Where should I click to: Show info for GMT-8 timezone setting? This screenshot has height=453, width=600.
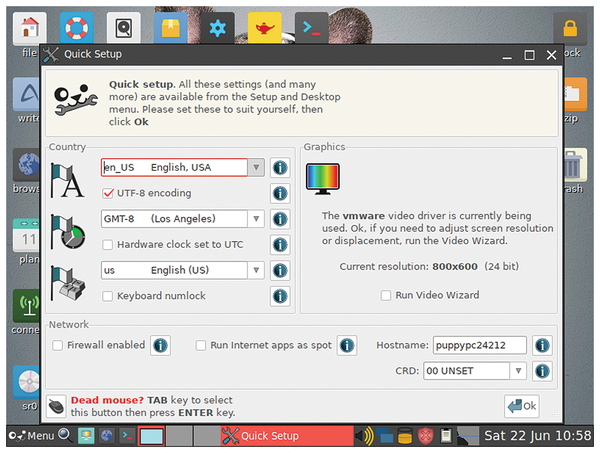[x=280, y=219]
